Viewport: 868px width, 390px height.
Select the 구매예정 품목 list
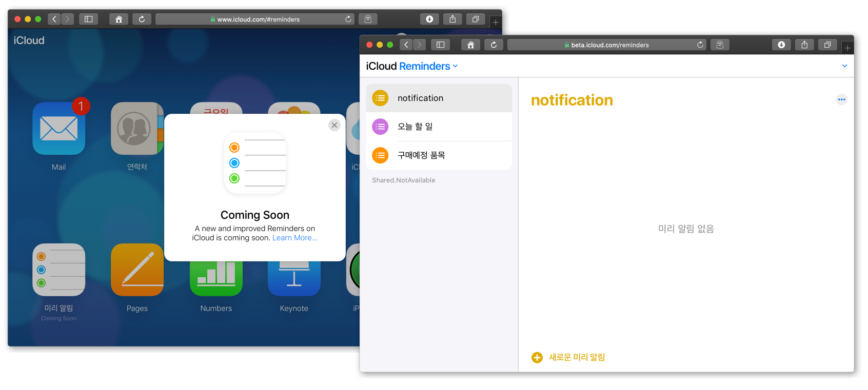click(x=439, y=155)
